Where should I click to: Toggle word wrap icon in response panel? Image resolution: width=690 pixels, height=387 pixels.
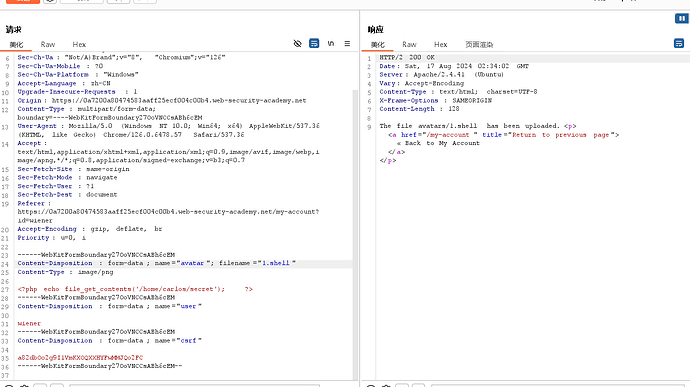[679, 43]
